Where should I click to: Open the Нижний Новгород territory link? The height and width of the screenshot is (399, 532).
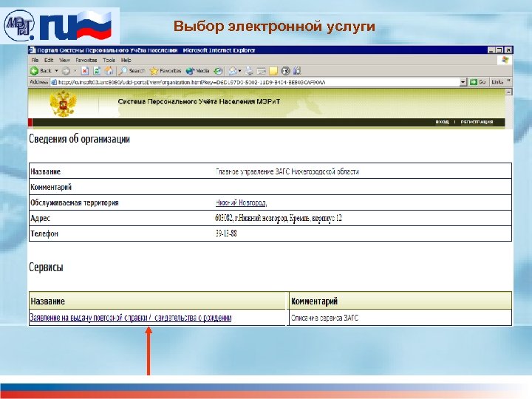(x=241, y=202)
